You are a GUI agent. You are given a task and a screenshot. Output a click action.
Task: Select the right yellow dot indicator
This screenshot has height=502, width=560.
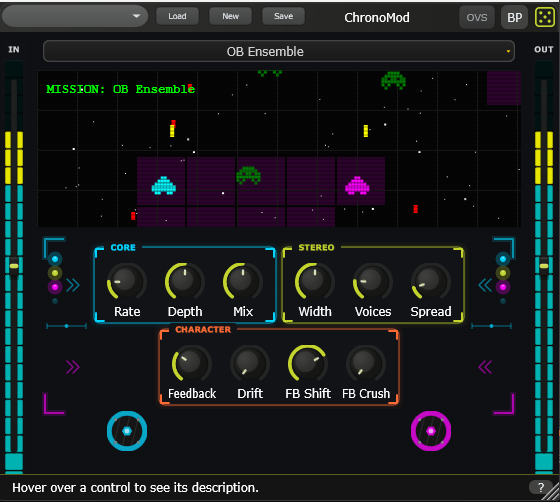[503, 273]
